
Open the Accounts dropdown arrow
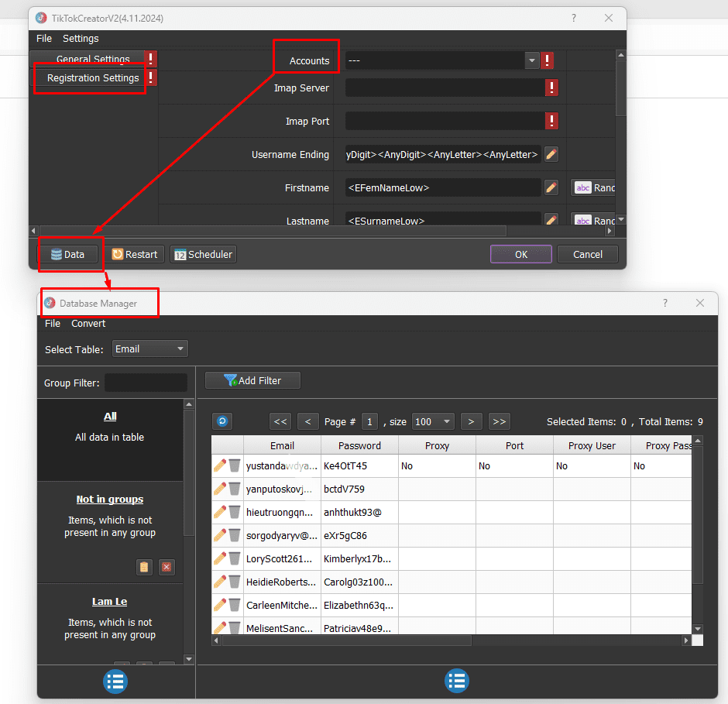[x=531, y=60]
